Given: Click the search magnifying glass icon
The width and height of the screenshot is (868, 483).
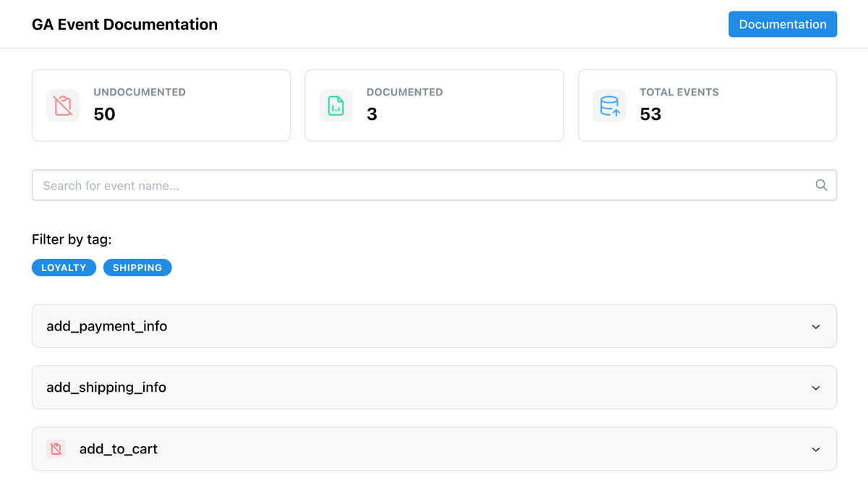Looking at the screenshot, I should click(821, 185).
